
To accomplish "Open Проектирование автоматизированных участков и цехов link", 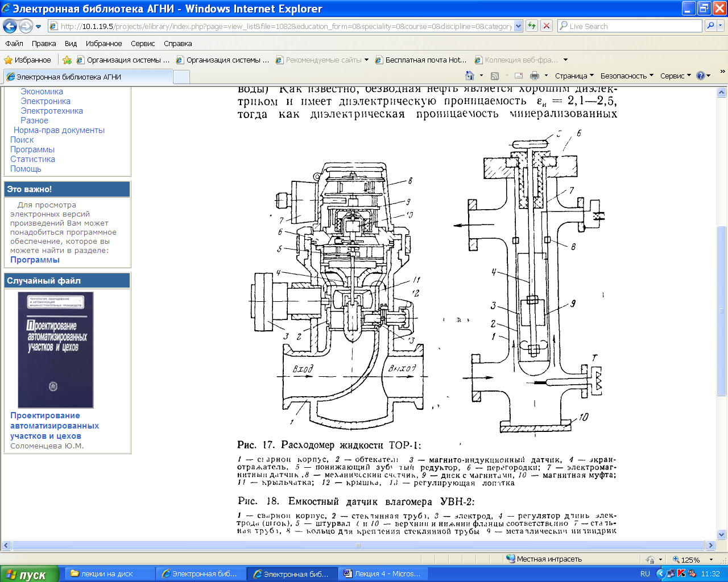I will 55,426.
